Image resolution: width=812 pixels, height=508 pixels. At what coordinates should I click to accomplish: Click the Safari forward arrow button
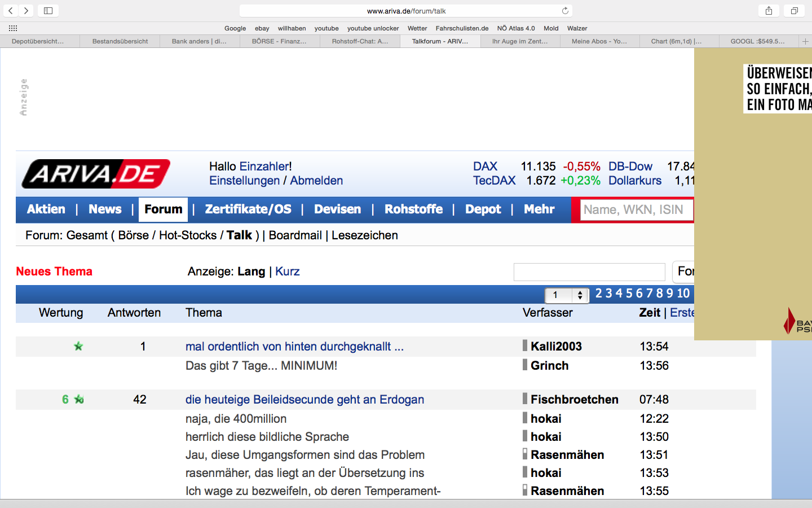tap(26, 11)
